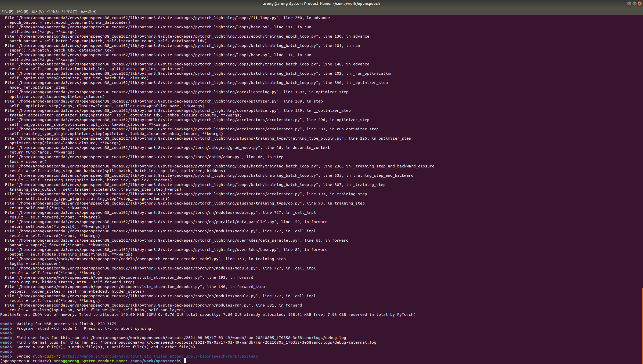643x364 pixels.
Task: Click the window title in the title bar
Action: (321, 4)
